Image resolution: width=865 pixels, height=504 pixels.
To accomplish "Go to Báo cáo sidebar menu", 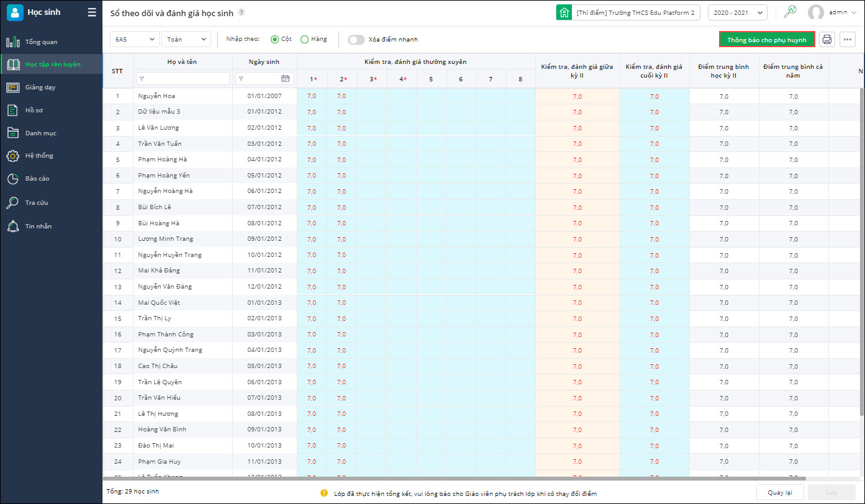I will click(37, 179).
